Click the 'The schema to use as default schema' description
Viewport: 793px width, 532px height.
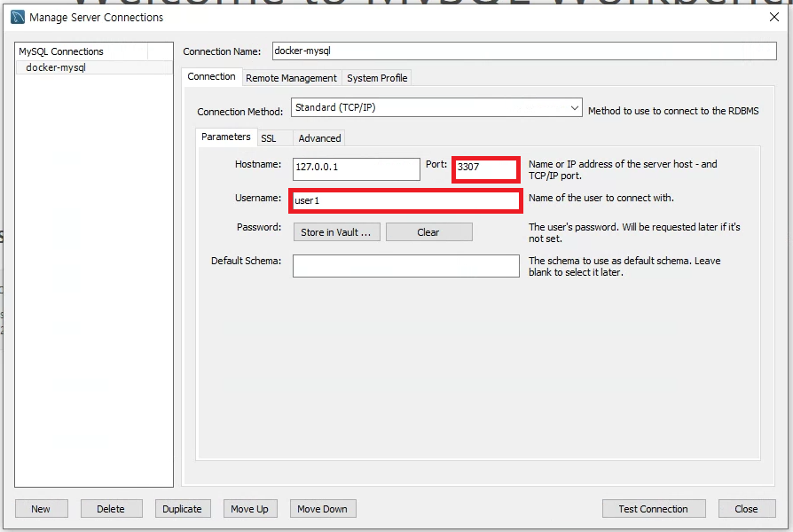point(624,267)
